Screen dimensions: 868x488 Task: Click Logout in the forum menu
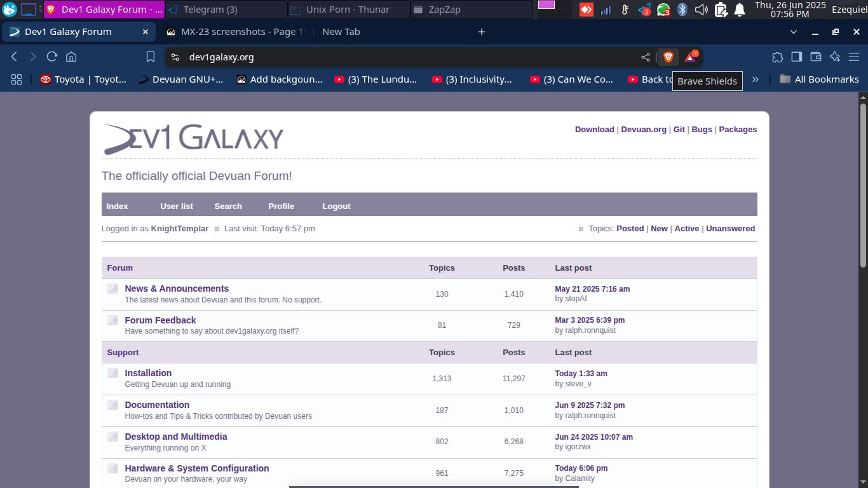[336, 206]
